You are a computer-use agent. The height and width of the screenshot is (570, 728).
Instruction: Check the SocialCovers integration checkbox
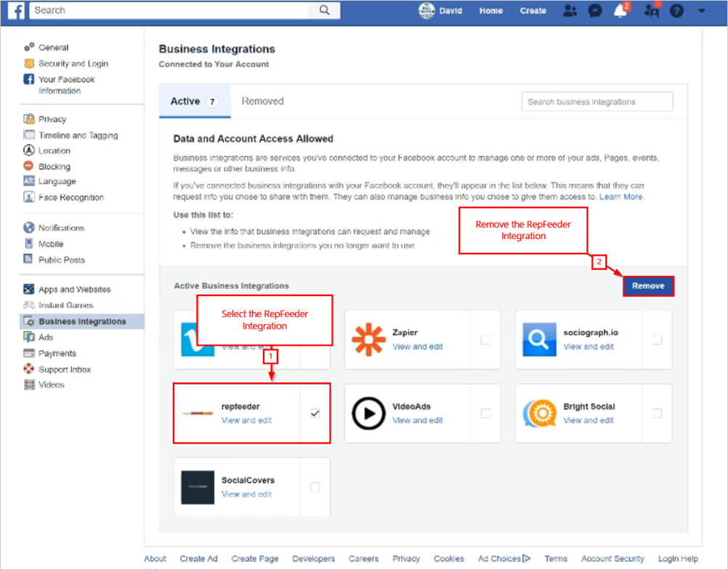point(315,487)
